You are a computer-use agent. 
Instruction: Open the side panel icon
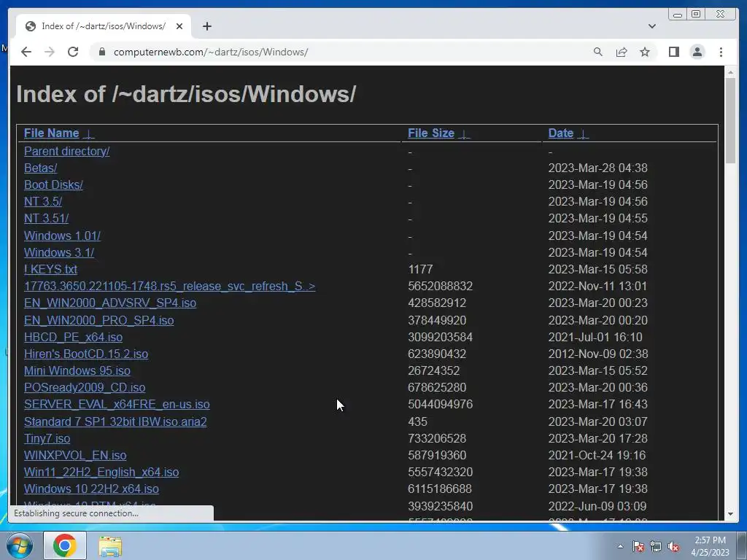pos(673,52)
